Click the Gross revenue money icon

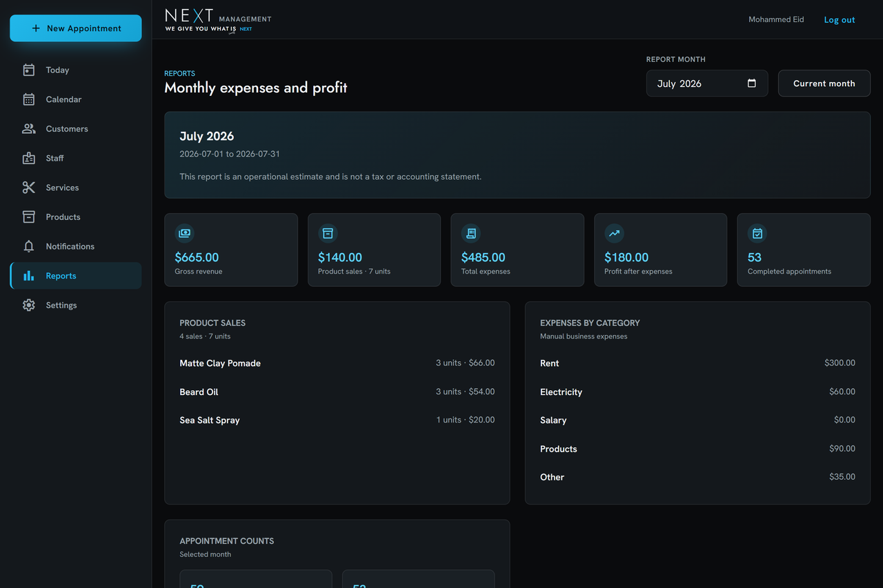(184, 233)
